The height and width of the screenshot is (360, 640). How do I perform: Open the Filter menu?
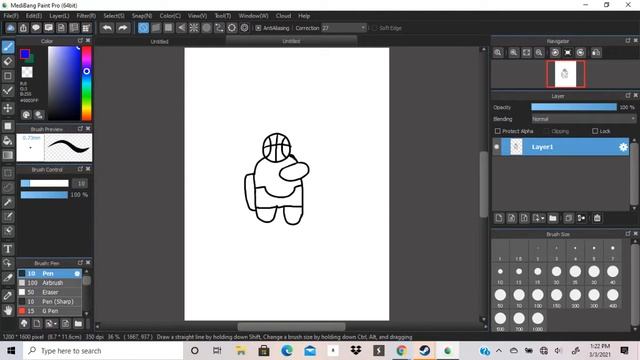tap(86, 16)
